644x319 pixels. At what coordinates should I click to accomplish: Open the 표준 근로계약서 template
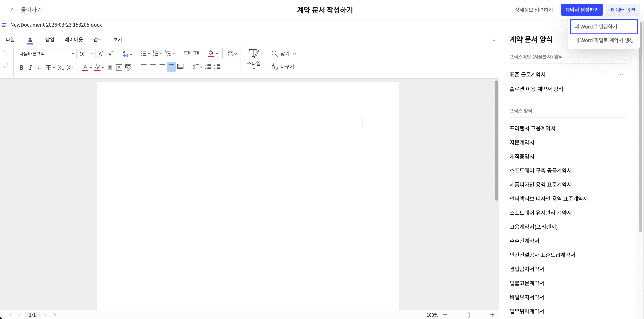coord(527,75)
